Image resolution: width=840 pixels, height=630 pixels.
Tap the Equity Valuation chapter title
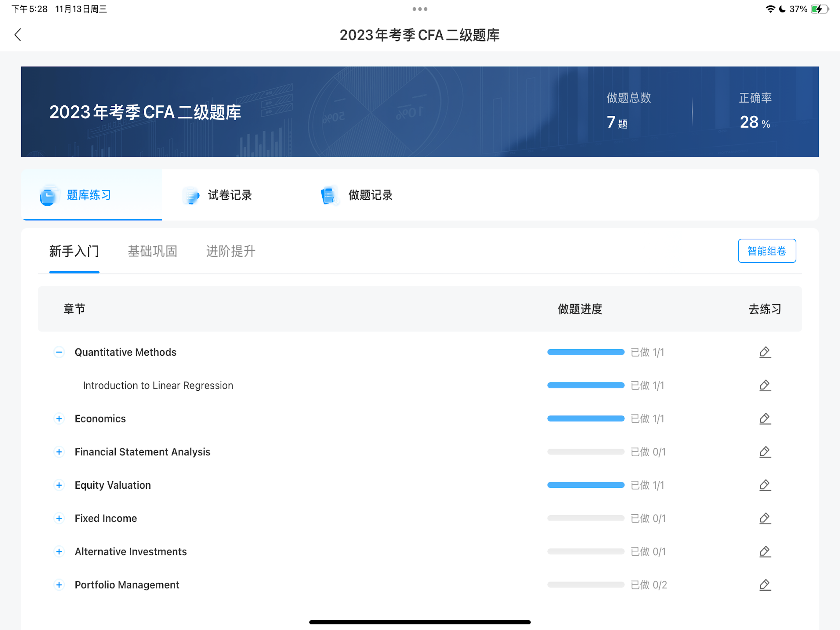113,485
